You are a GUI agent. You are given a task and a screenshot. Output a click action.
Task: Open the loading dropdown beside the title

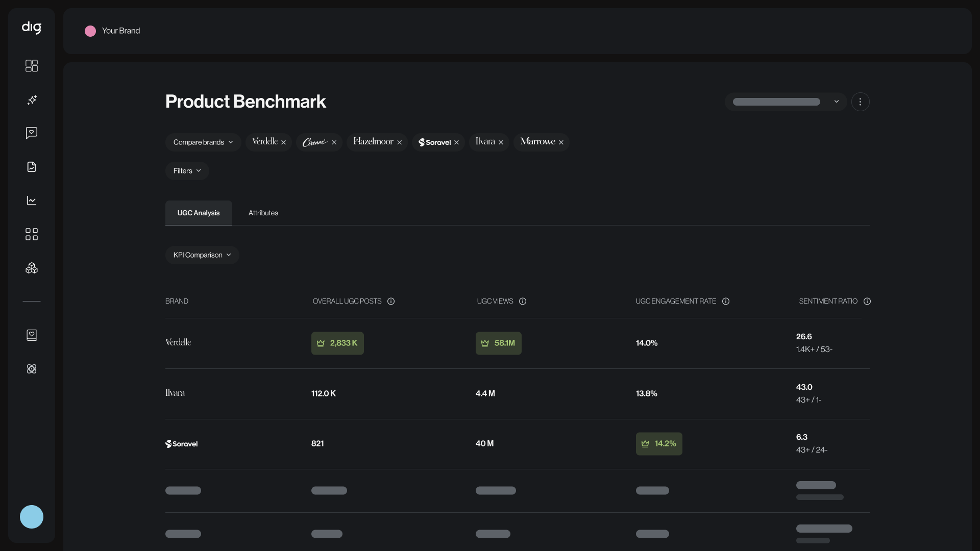(x=786, y=102)
